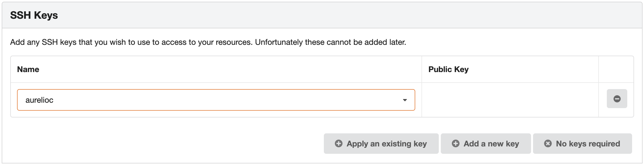Click the empty Public Key cell
This screenshot has height=166, width=644.
(510, 100)
